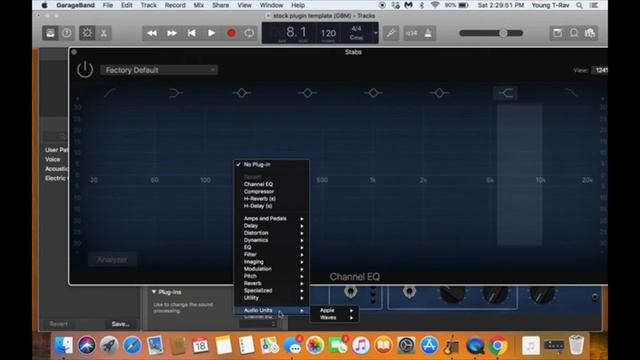Start playback with Play button
The image size is (640, 360).
point(211,33)
